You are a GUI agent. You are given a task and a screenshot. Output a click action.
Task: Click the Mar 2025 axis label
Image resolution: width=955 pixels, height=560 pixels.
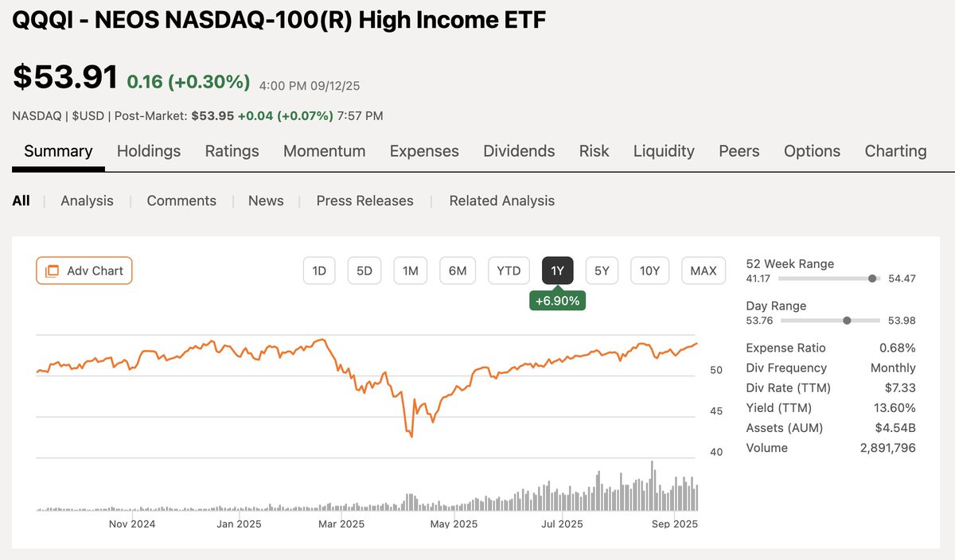(x=341, y=523)
